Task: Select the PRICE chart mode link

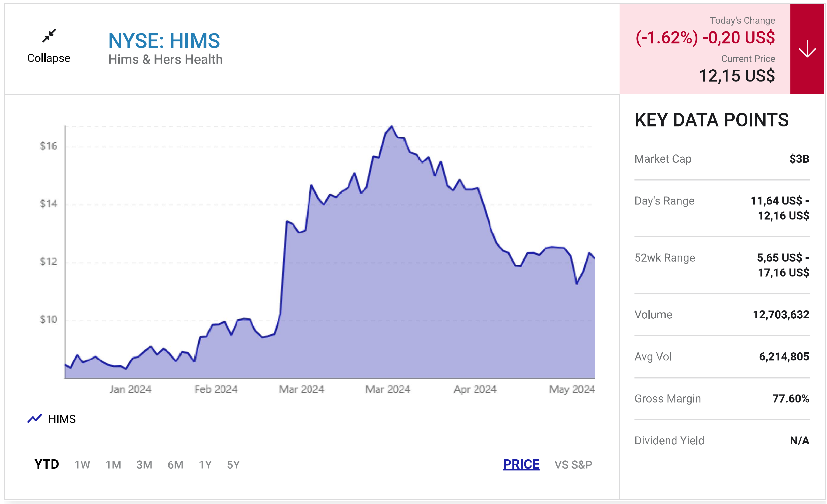Action: [x=521, y=464]
